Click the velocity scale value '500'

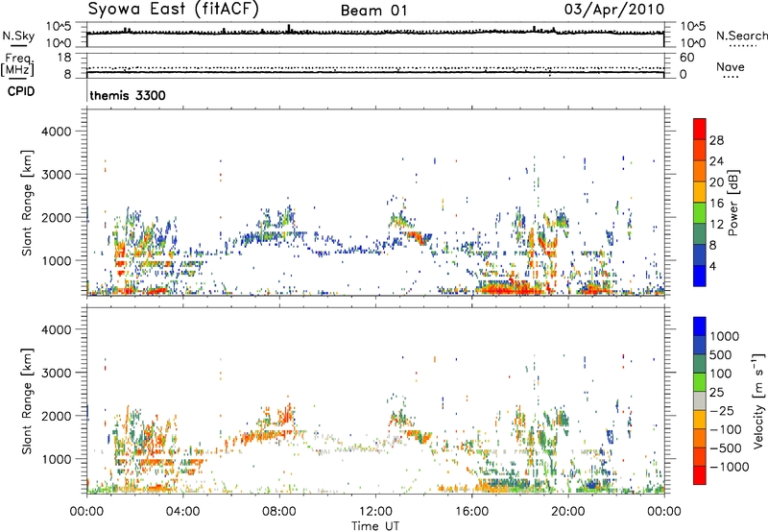coord(721,354)
